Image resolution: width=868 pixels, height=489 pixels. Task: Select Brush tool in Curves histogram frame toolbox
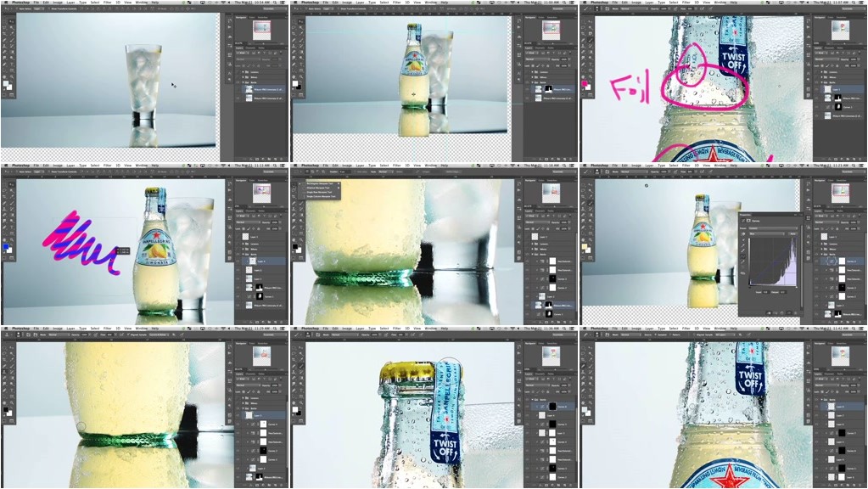pos(590,203)
